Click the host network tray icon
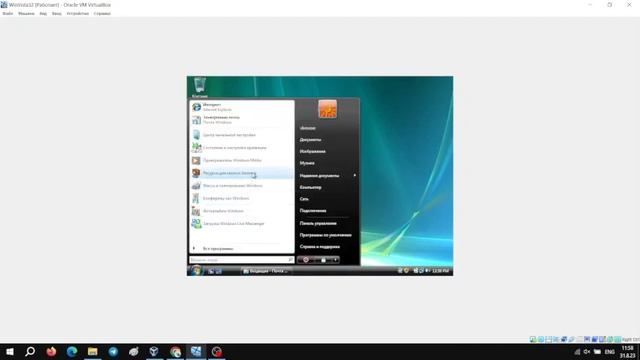 577,351
